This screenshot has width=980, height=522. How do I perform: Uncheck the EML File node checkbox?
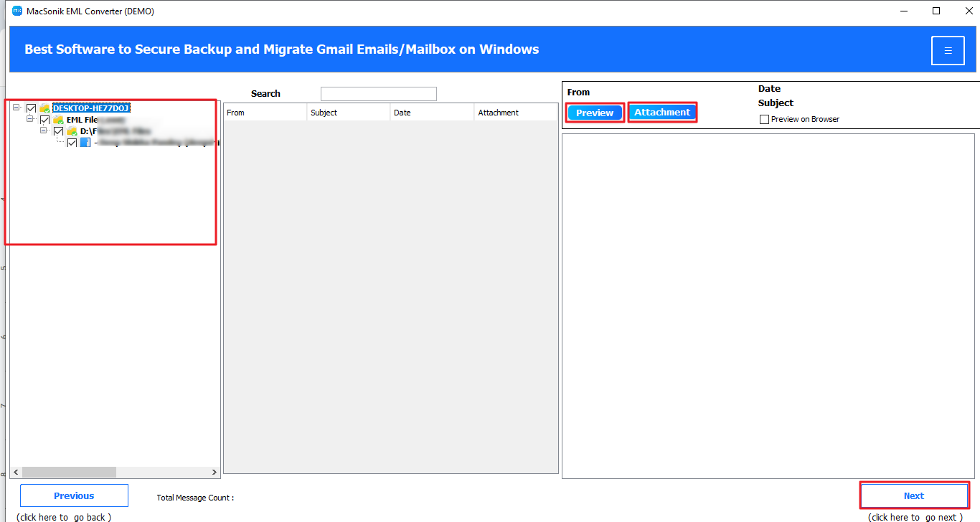pyautogui.click(x=44, y=120)
